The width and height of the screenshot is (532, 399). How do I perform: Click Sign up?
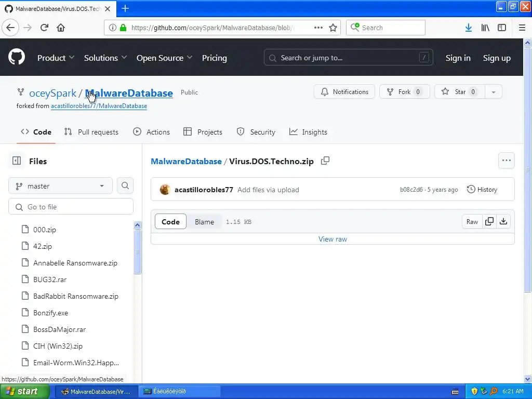pyautogui.click(x=497, y=58)
